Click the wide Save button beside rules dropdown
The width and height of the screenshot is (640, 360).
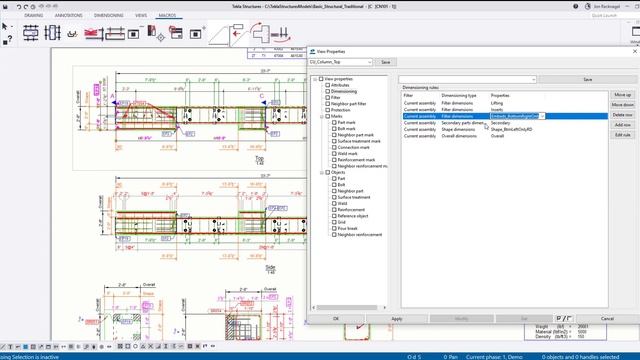point(587,80)
